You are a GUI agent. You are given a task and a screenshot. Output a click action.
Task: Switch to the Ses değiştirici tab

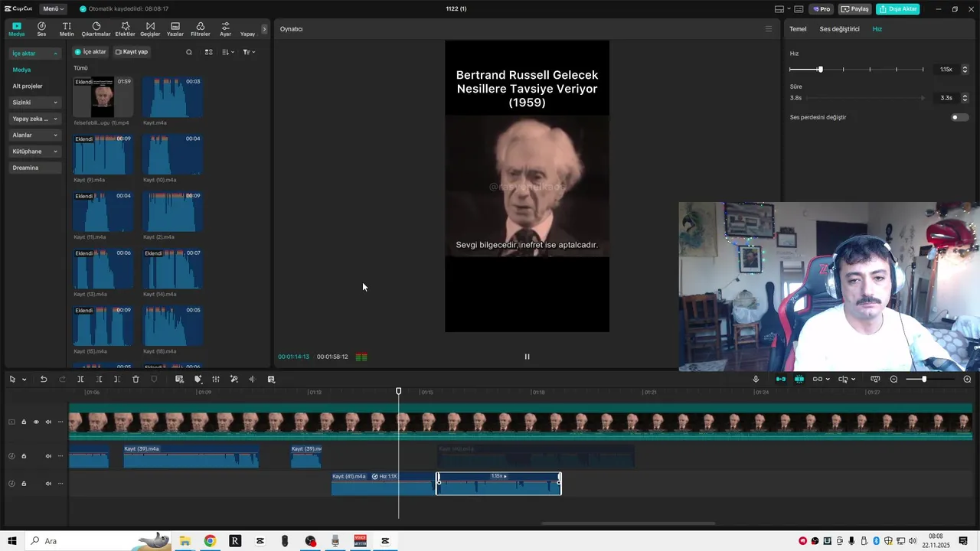click(x=839, y=29)
